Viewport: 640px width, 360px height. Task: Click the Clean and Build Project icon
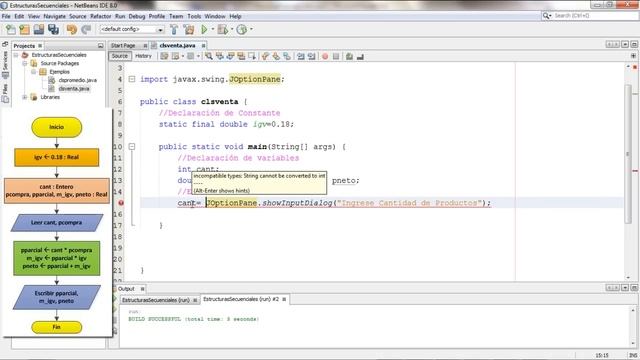189,29
